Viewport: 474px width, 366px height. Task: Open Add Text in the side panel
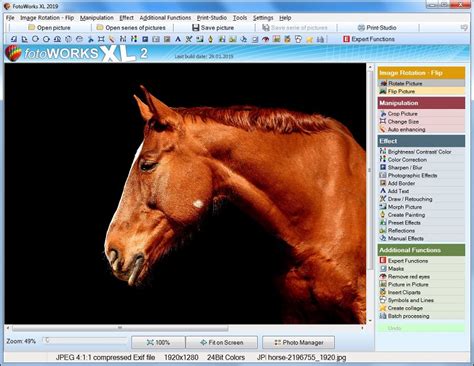pos(421,191)
